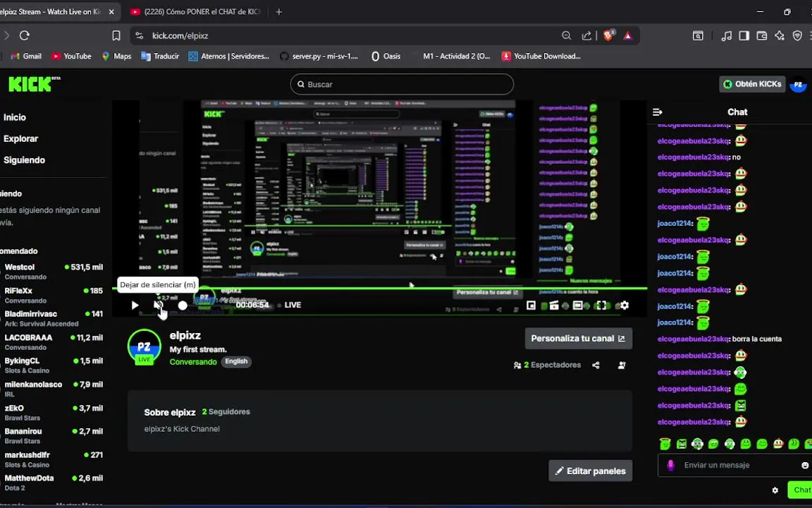Open zEkO channel in recommended
The width and height of the screenshot is (812, 508).
(53, 412)
